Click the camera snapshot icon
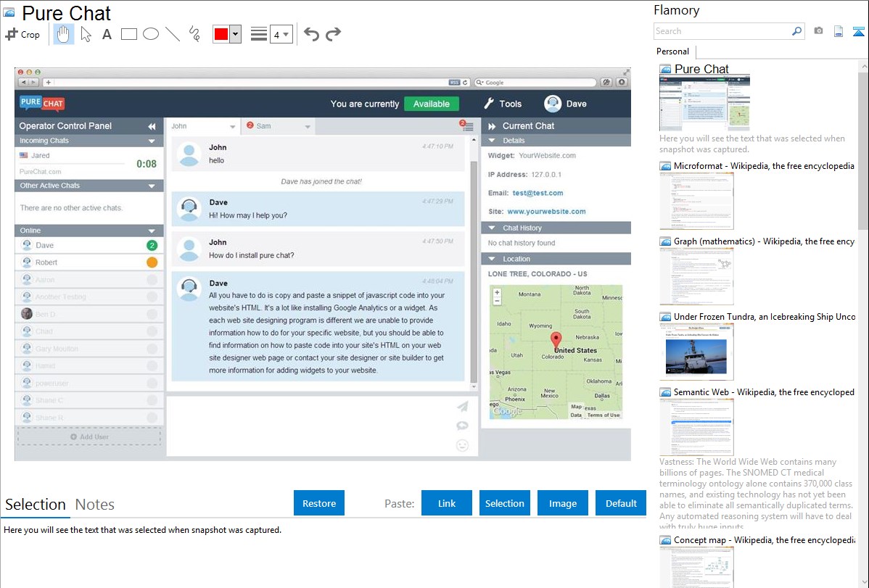 tap(818, 31)
